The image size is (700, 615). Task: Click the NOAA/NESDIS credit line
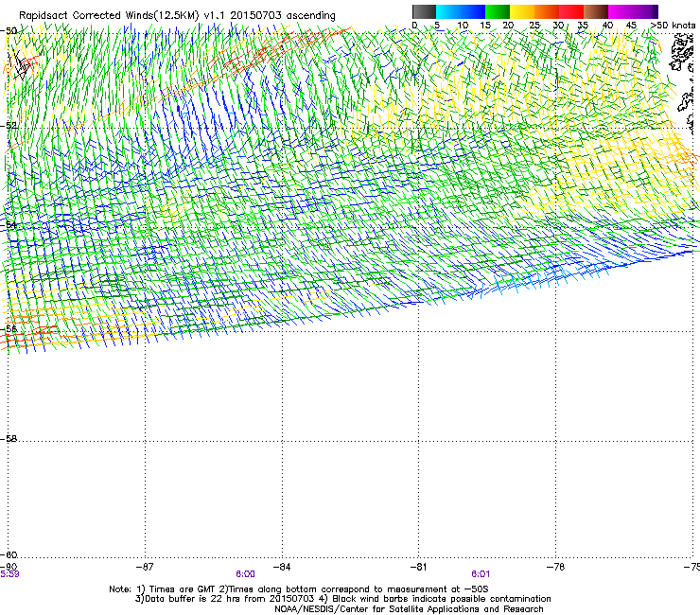click(409, 609)
